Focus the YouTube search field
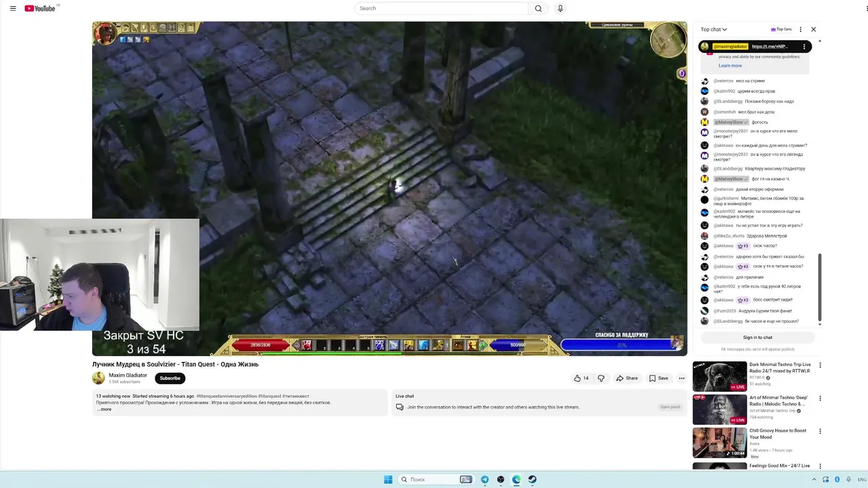Viewport: 868px width, 488px height. (x=441, y=8)
